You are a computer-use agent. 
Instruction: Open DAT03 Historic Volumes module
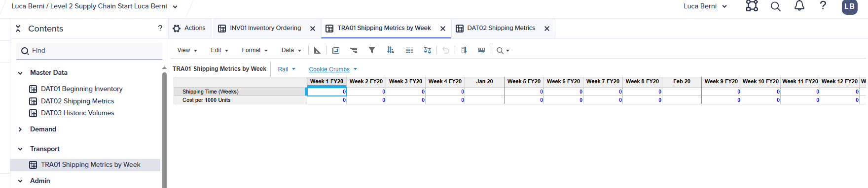click(x=77, y=113)
